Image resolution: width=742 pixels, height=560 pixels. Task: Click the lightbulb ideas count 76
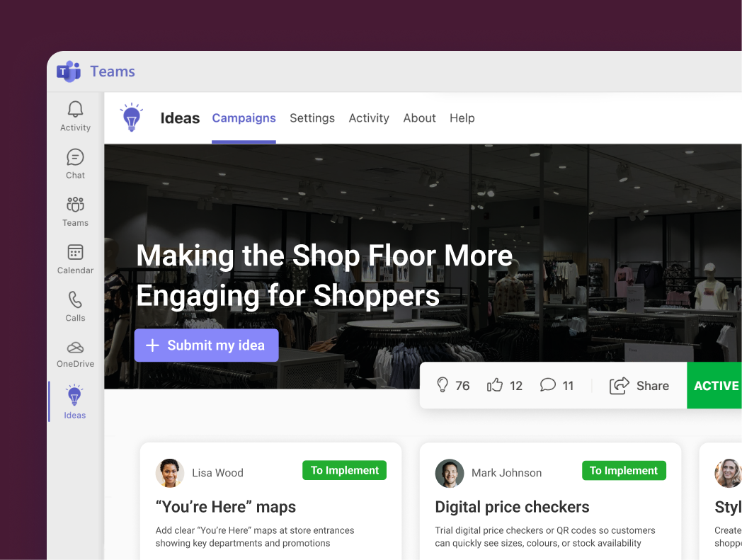(x=453, y=385)
